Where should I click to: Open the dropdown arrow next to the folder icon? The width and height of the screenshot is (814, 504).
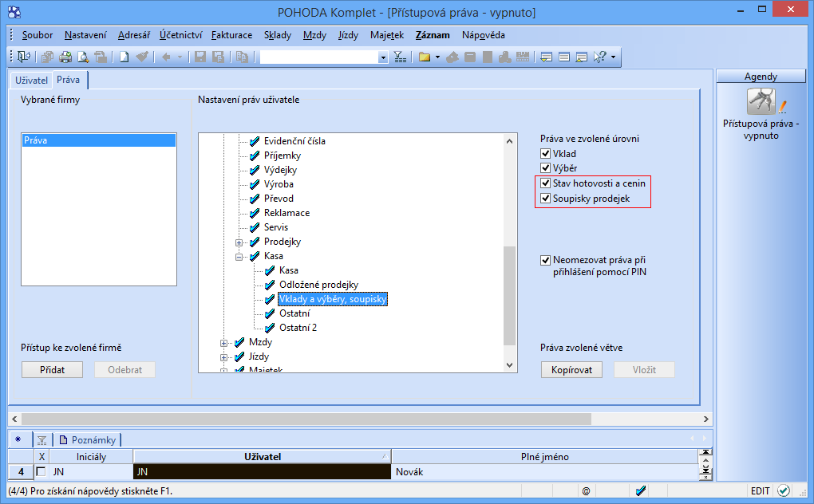click(437, 57)
